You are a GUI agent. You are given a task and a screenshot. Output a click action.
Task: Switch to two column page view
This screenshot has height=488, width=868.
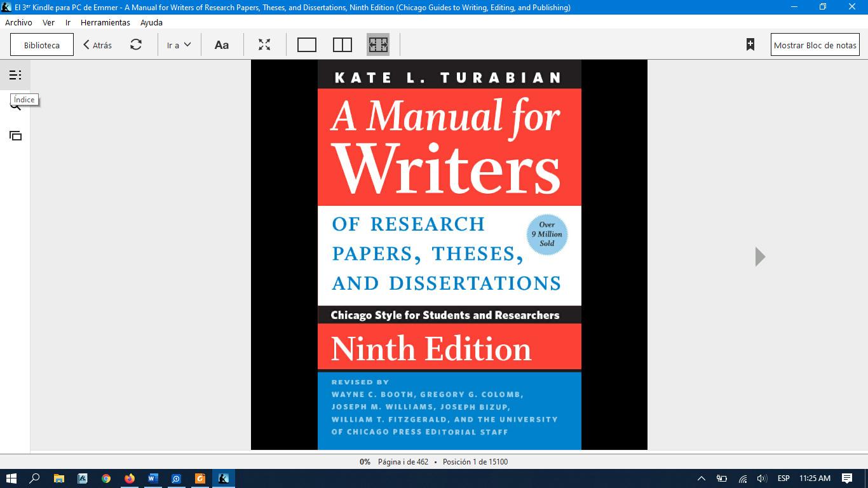[x=342, y=44]
